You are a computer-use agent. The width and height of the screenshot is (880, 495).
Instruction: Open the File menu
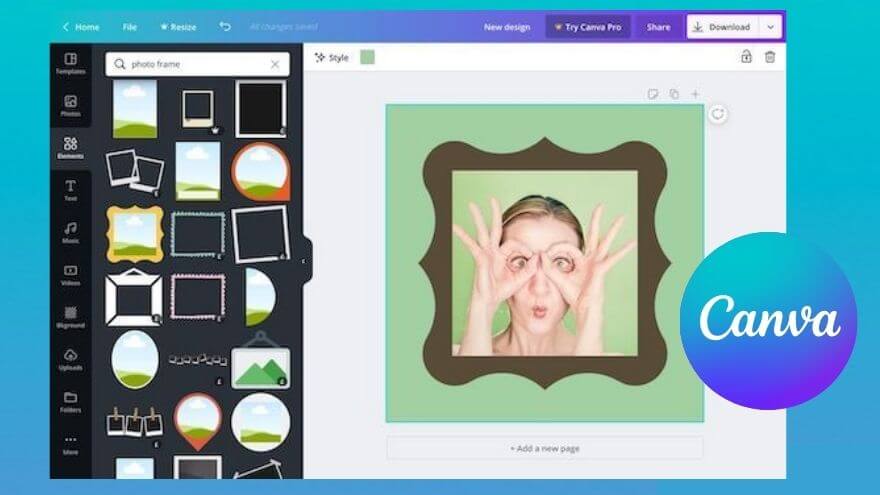click(129, 27)
